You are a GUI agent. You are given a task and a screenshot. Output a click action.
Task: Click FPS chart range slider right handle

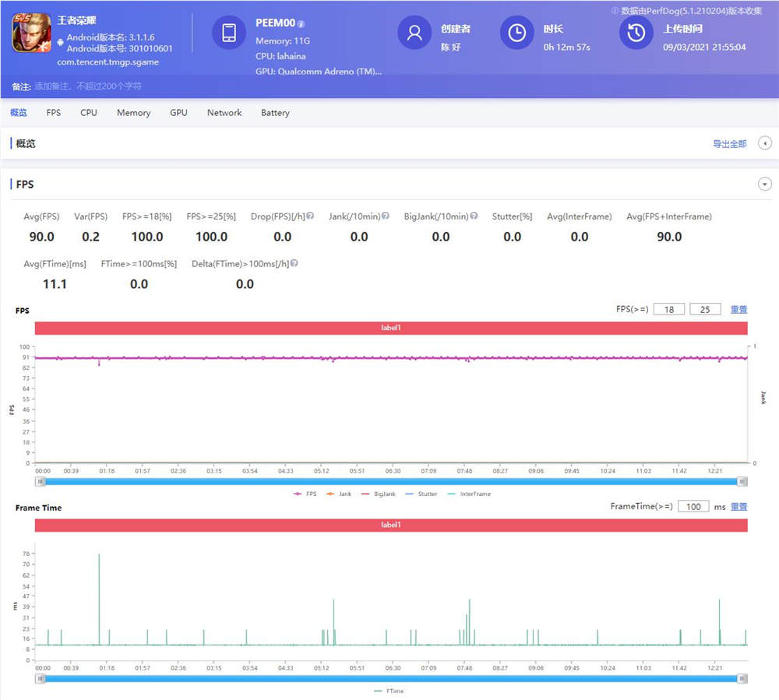742,481
